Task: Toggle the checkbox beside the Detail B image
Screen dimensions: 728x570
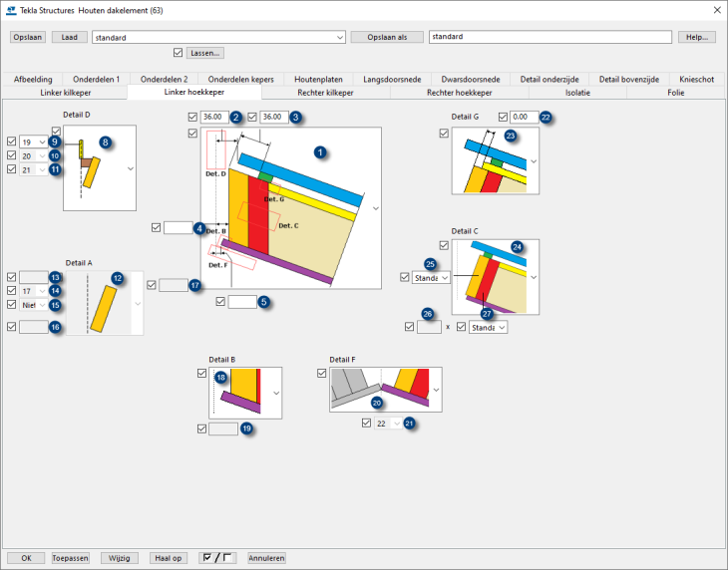Action: click(201, 373)
